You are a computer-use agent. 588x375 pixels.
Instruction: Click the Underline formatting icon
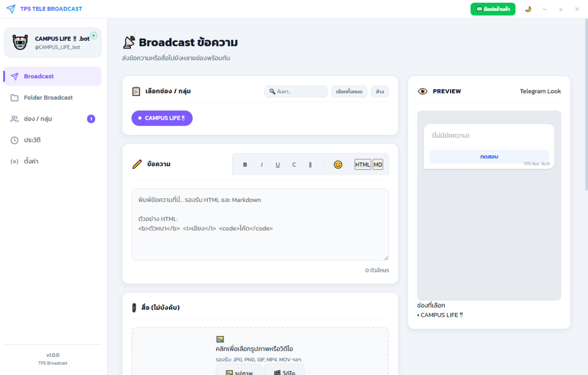tap(277, 165)
